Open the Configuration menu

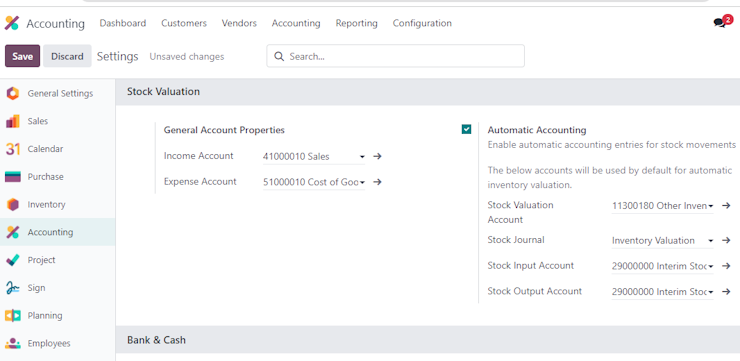click(x=422, y=23)
